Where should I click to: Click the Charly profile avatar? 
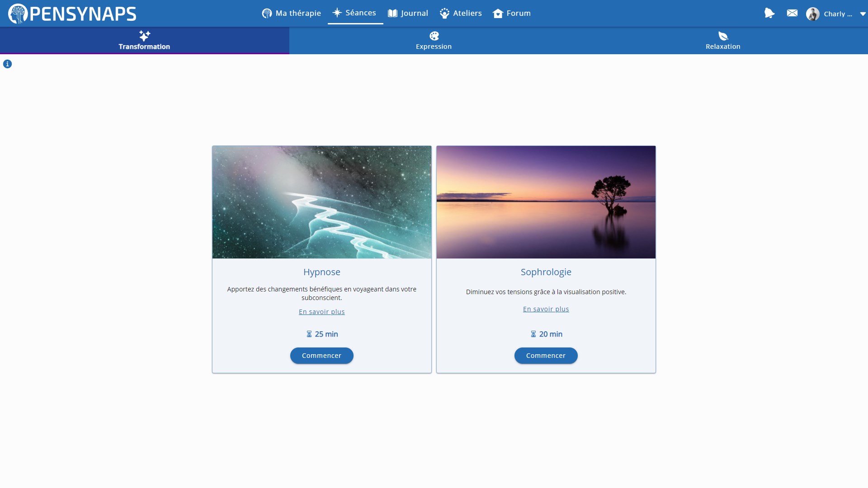tap(812, 14)
